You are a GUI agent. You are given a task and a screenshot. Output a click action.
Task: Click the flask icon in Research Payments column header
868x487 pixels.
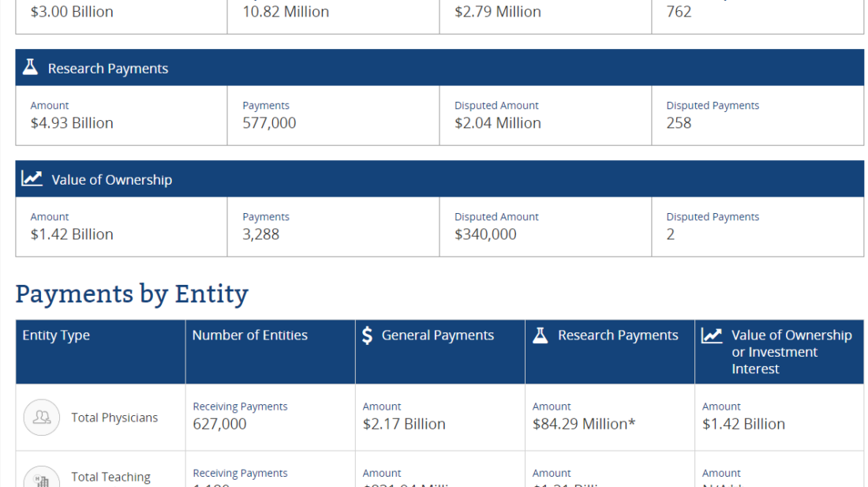[541, 335]
